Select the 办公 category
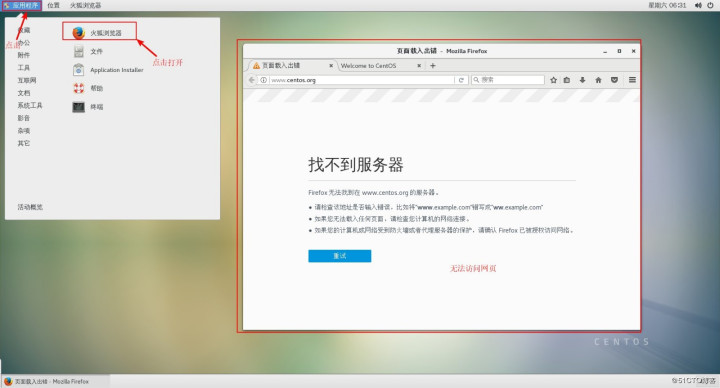Image resolution: width=720 pixels, height=388 pixels. (23, 43)
